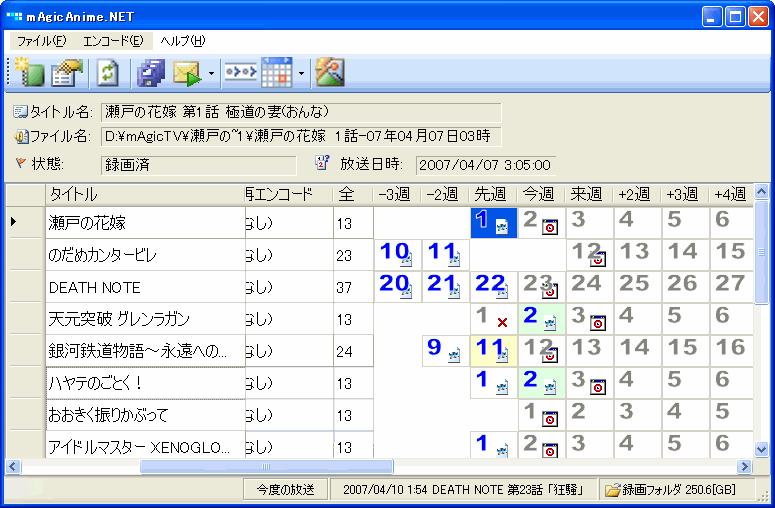Select the アイドルマスター XENOGLO... title cell
Viewport: 775px width, 508px height.
point(145,445)
